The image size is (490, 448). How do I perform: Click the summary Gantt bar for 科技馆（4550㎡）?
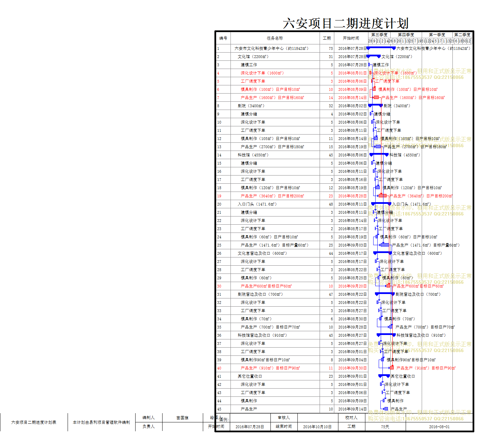pos(379,155)
